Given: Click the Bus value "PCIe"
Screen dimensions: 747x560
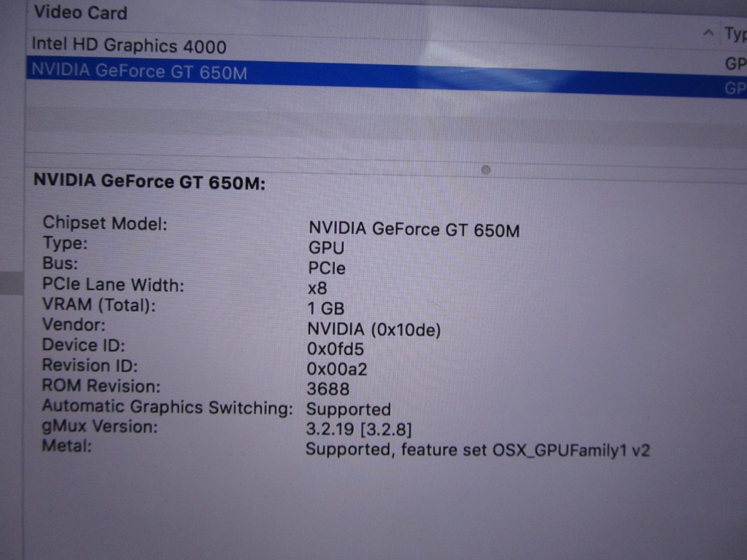Looking at the screenshot, I should pos(327,268).
